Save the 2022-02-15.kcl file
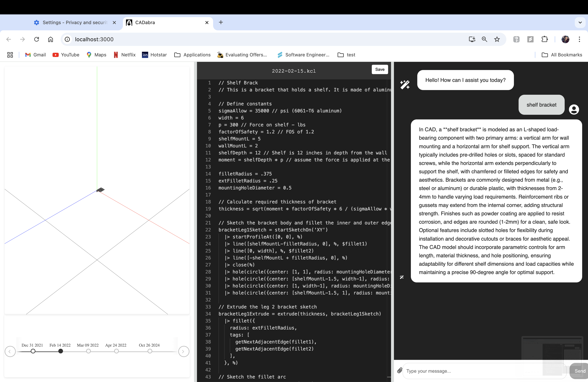Viewport: 588px width, 382px height. point(380,69)
